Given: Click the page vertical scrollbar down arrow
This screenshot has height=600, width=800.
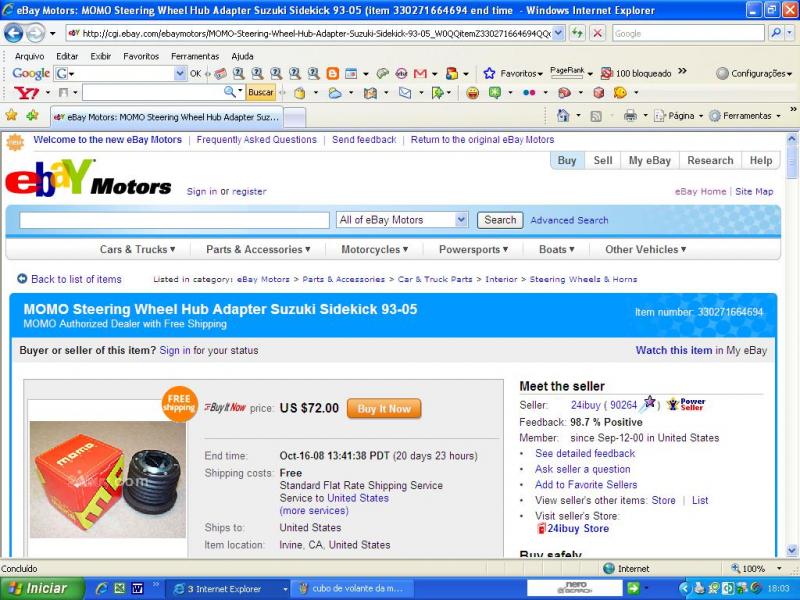Looking at the screenshot, I should tap(791, 550).
